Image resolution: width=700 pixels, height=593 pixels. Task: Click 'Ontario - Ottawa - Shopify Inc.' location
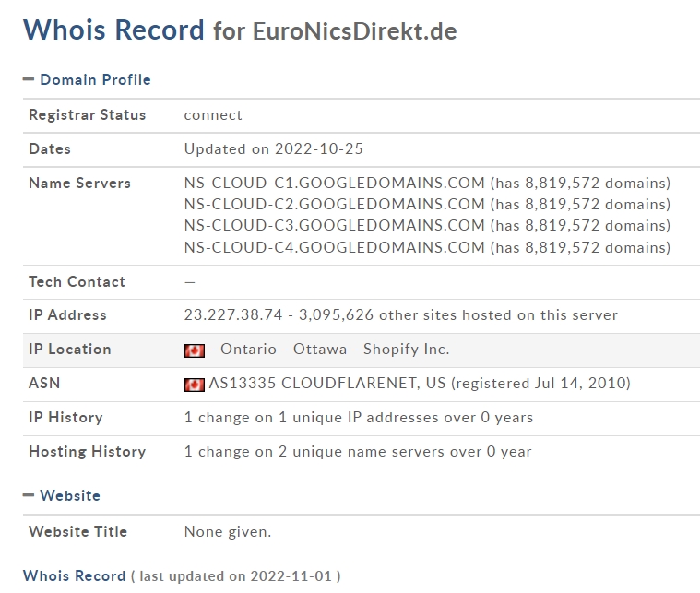click(x=335, y=350)
